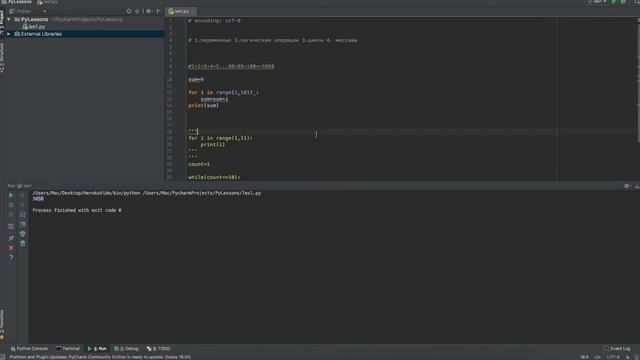This screenshot has height=360, width=640.
Task: Click the 'while(count<=10):' line
Action: point(214,177)
